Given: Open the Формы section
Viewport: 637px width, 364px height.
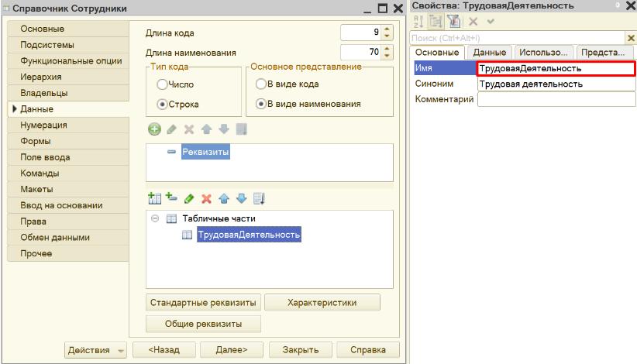Looking at the screenshot, I should 68,141.
